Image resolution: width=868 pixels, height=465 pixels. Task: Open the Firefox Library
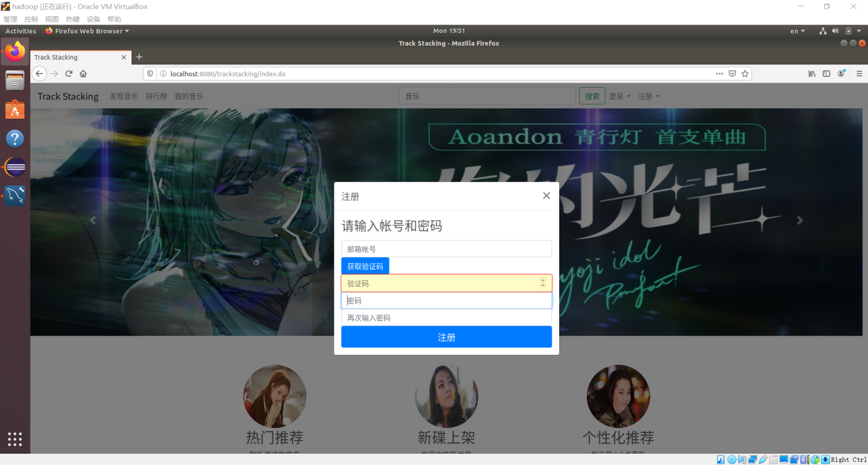click(x=812, y=74)
